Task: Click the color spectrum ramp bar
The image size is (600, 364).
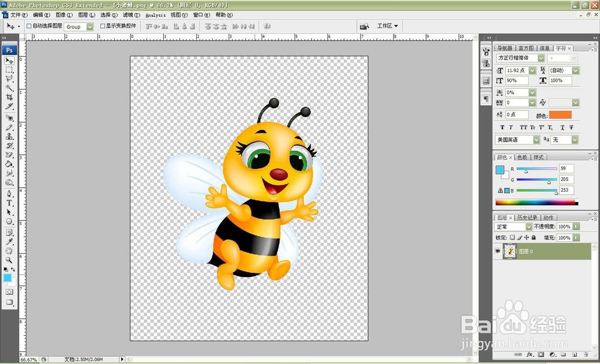Action: point(536,202)
